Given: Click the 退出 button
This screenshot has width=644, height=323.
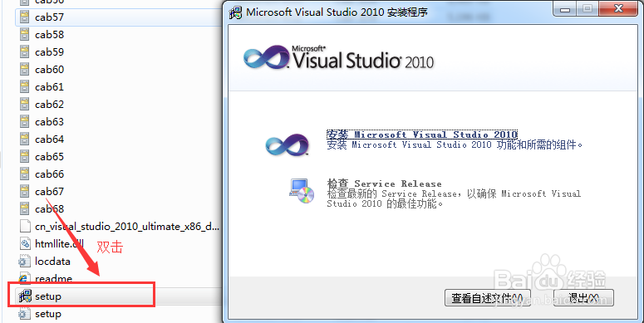Looking at the screenshot, I should [583, 297].
